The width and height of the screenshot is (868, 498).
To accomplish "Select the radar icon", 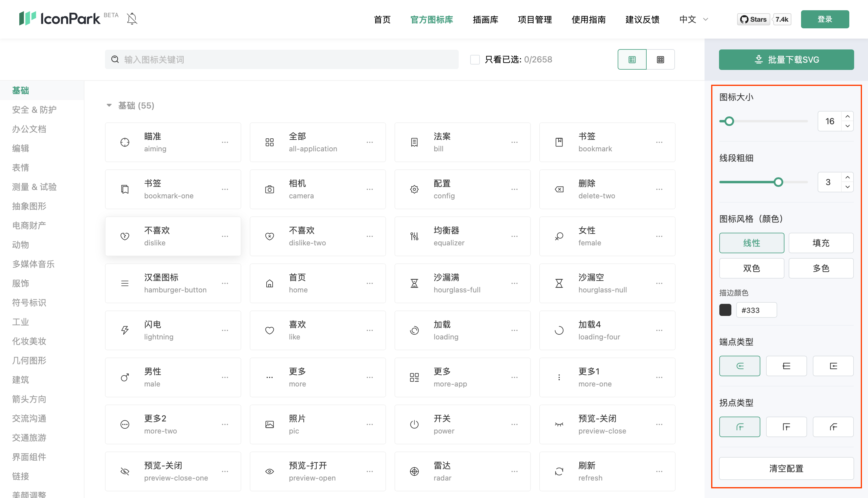I will (x=414, y=471).
